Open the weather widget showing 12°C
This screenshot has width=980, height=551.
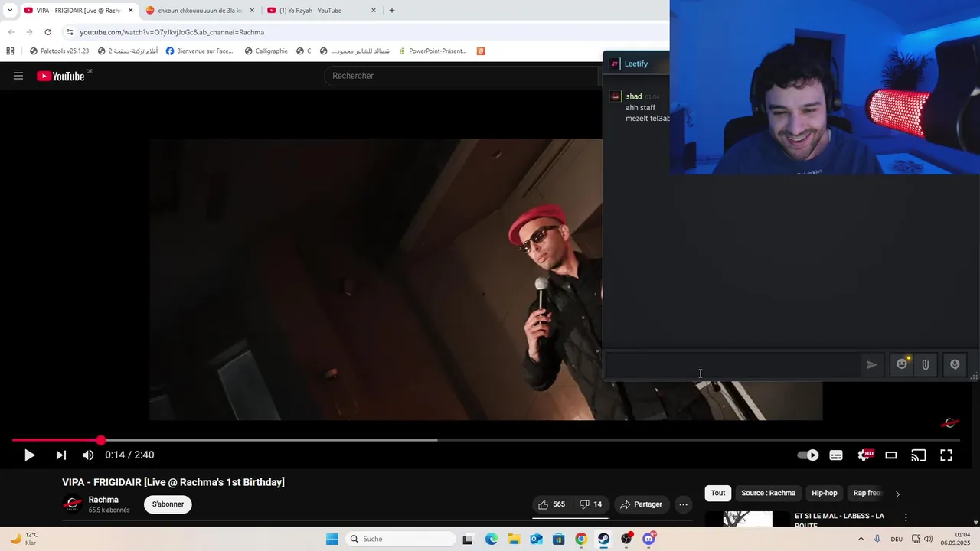(23, 539)
